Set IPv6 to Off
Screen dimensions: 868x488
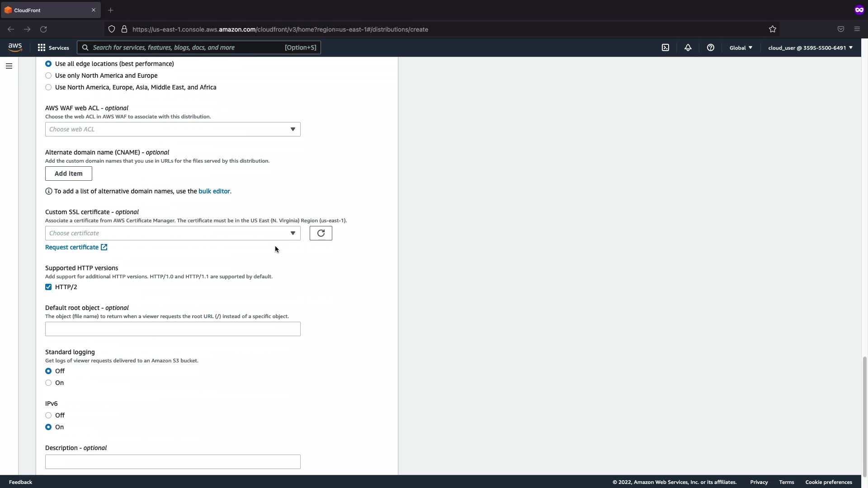click(x=48, y=415)
